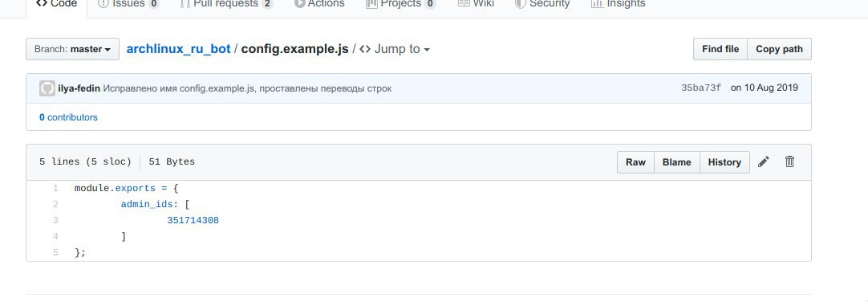Click the config.example.js file name
868x302 pixels.
pyautogui.click(x=295, y=49)
